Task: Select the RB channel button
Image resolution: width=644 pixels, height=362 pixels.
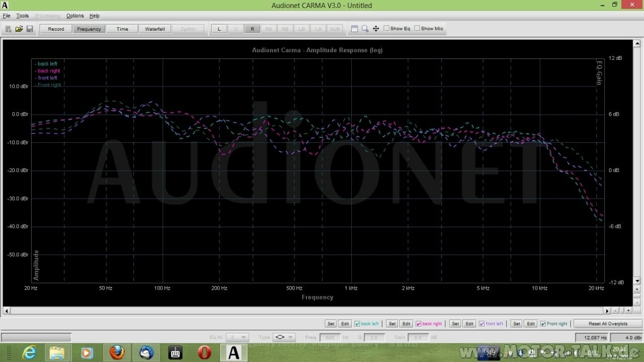Action: point(285,29)
